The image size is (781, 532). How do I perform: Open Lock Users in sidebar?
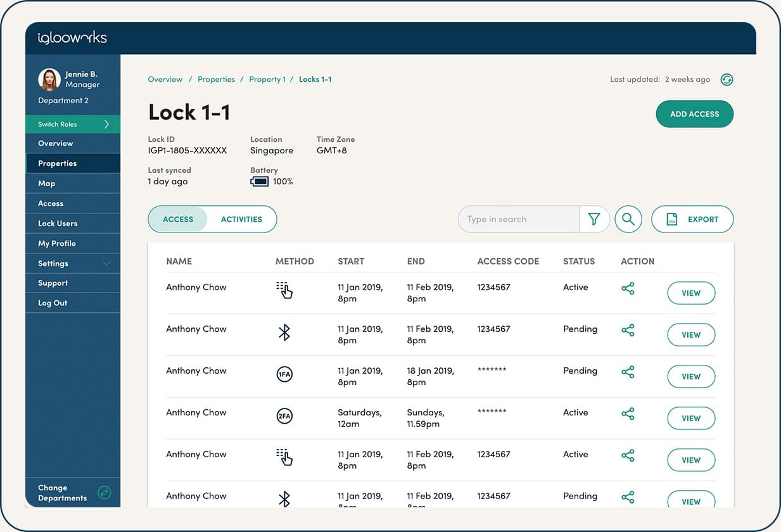click(x=73, y=223)
